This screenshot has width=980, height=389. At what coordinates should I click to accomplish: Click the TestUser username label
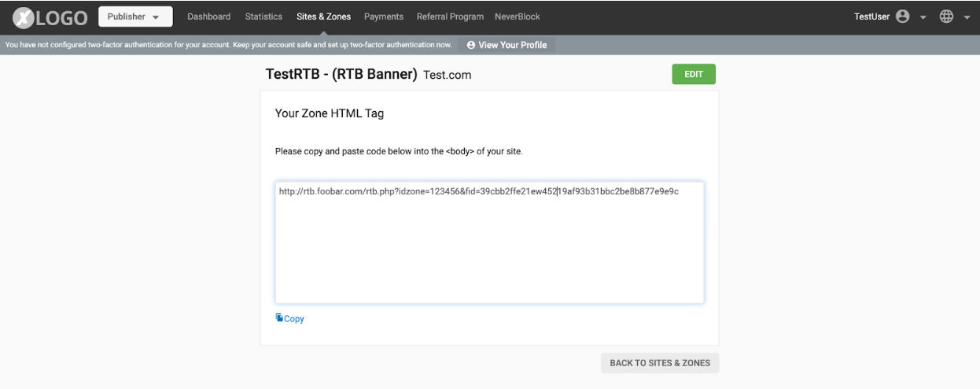[x=871, y=17]
